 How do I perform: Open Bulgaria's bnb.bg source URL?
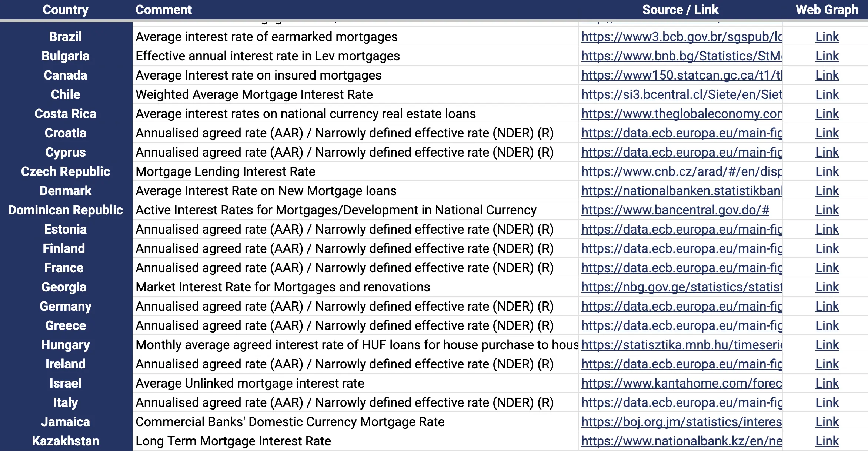(680, 56)
